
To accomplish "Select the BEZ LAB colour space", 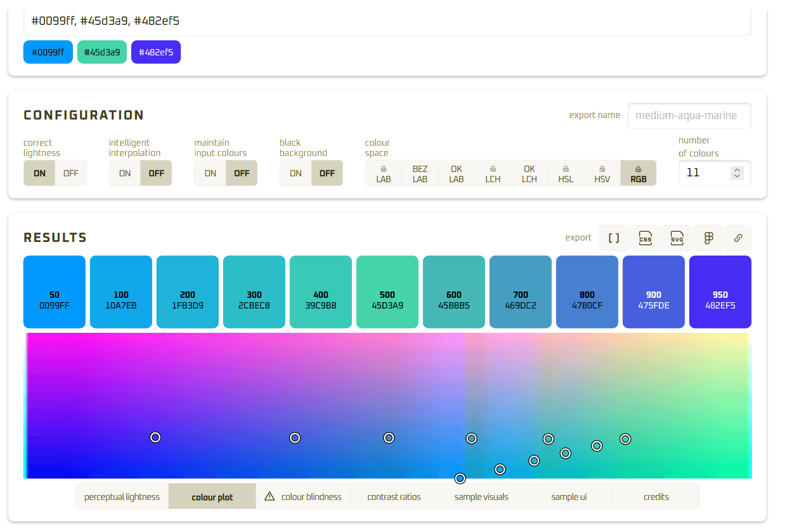I will (x=419, y=173).
